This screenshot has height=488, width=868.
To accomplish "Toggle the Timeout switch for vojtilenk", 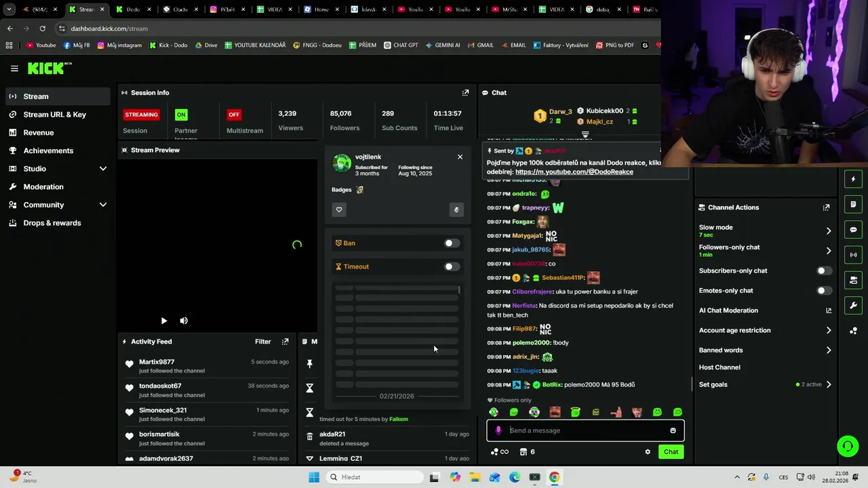I will click(452, 267).
